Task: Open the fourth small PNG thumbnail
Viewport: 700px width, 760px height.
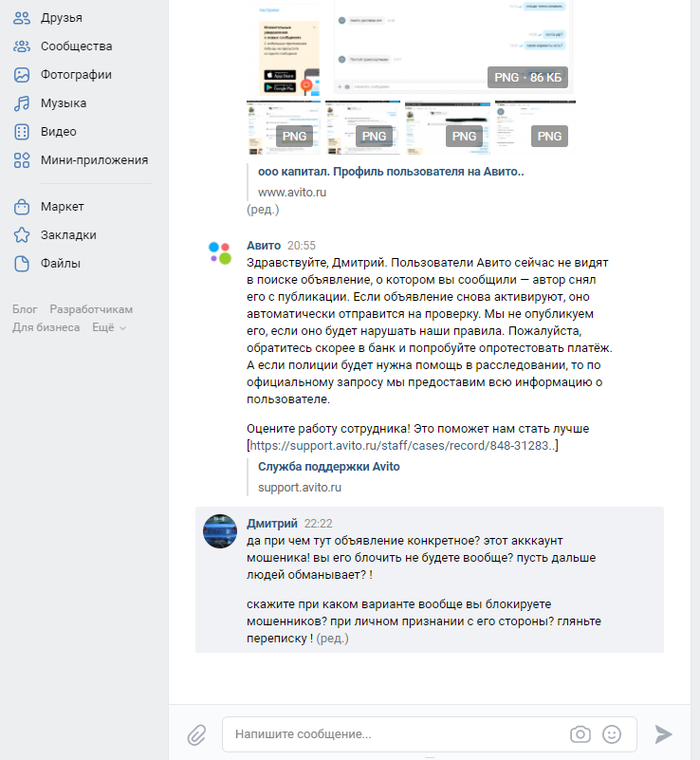Action: pyautogui.click(x=535, y=128)
